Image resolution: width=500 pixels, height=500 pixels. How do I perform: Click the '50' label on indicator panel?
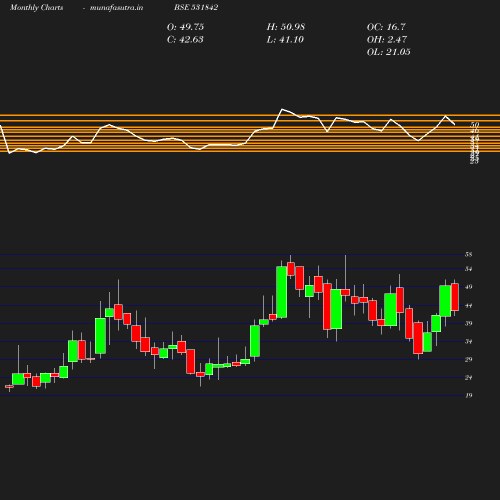pos(475,125)
